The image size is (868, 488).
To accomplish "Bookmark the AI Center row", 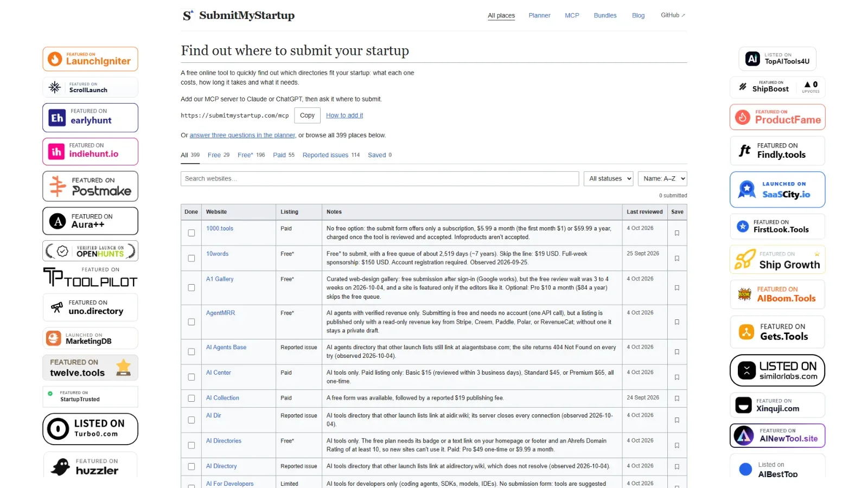I will click(x=677, y=377).
